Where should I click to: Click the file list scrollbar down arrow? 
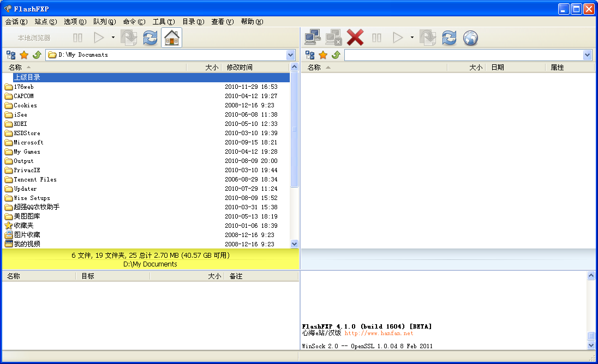tap(295, 244)
